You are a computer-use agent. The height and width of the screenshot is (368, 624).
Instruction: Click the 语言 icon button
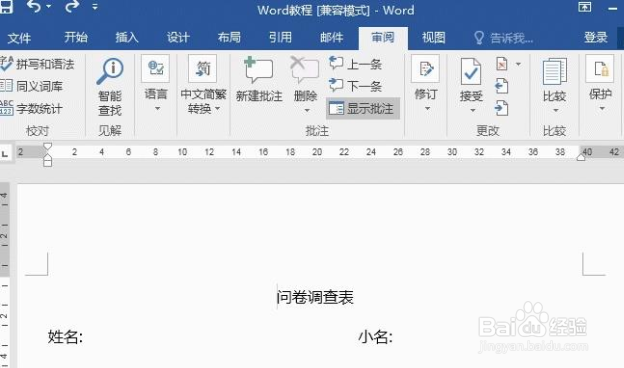click(x=156, y=68)
